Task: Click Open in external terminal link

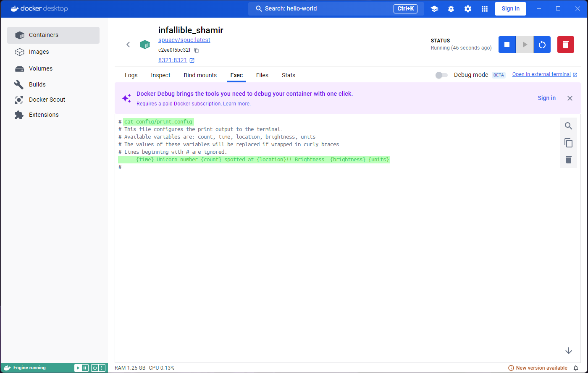Action: [545, 74]
